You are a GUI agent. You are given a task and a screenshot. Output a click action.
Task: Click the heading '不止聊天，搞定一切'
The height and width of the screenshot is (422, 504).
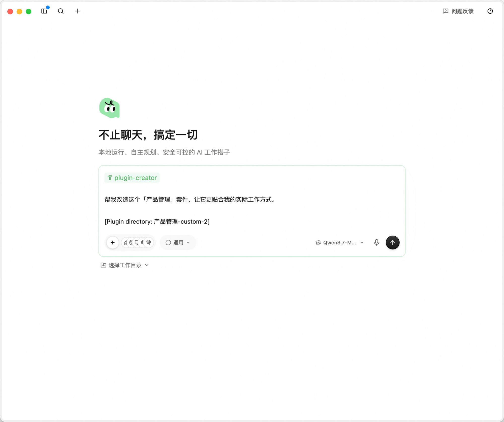pos(148,135)
